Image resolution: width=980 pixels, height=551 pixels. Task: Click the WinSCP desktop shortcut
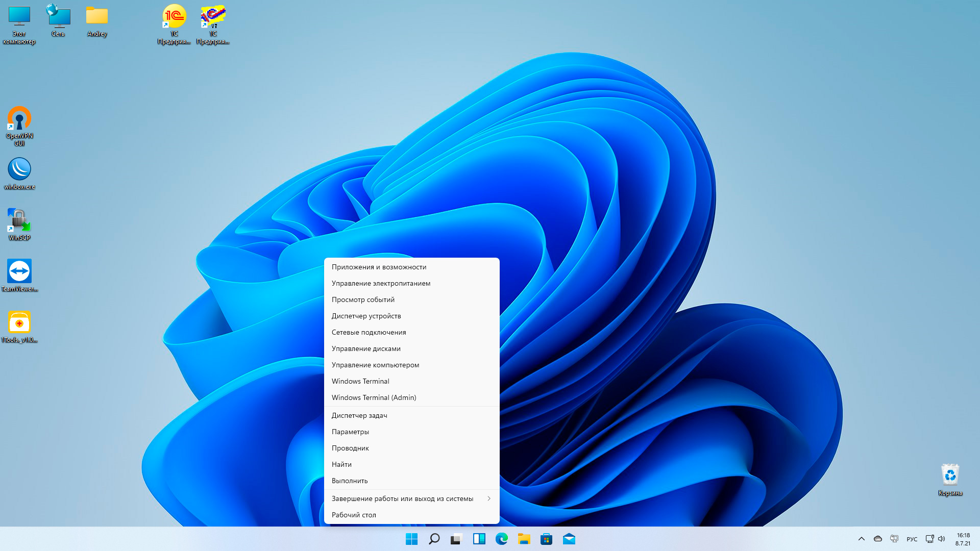point(19,221)
